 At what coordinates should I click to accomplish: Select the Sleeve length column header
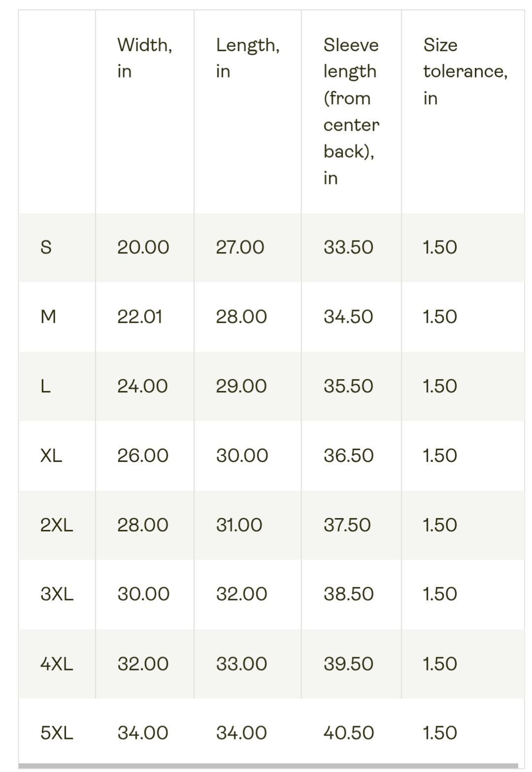351,111
